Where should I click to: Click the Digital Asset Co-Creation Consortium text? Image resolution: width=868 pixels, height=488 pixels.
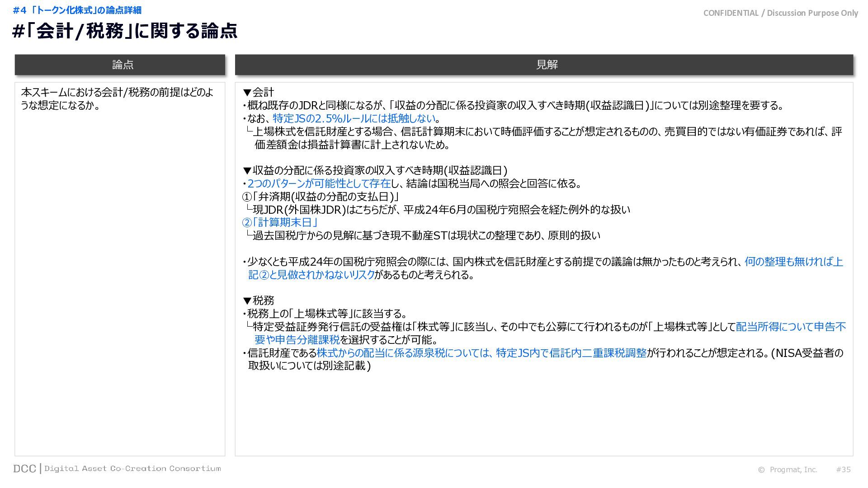click(132, 469)
